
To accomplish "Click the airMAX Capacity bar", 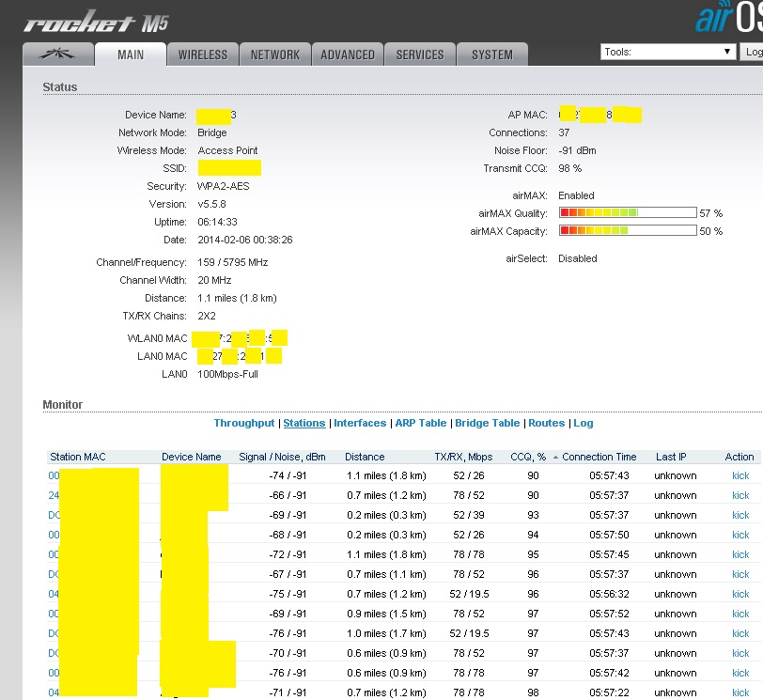I will (x=628, y=230).
